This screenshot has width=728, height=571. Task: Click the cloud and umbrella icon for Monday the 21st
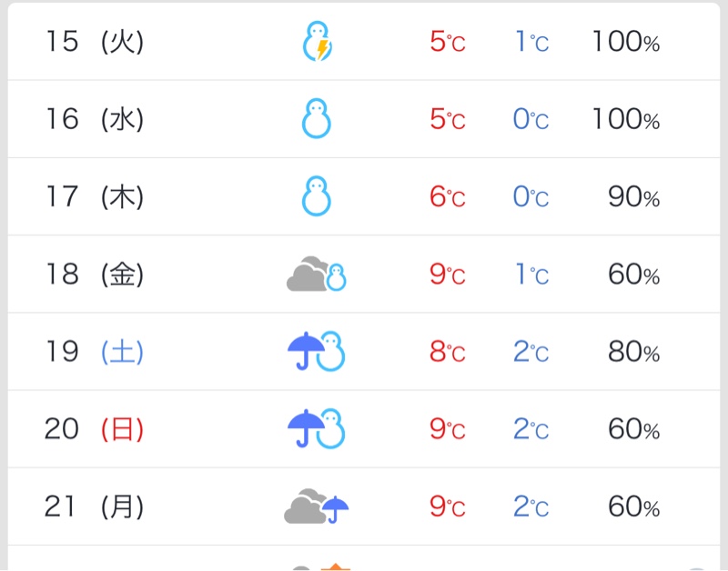coord(316,506)
